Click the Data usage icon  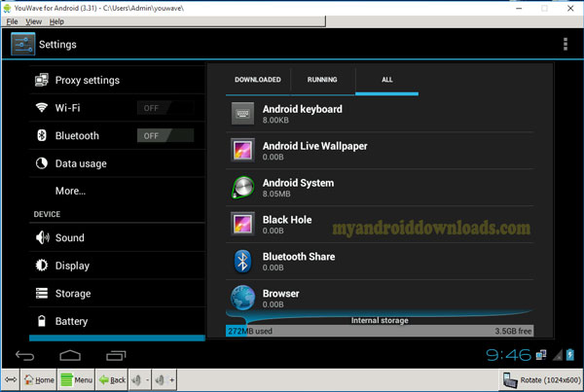click(x=42, y=163)
